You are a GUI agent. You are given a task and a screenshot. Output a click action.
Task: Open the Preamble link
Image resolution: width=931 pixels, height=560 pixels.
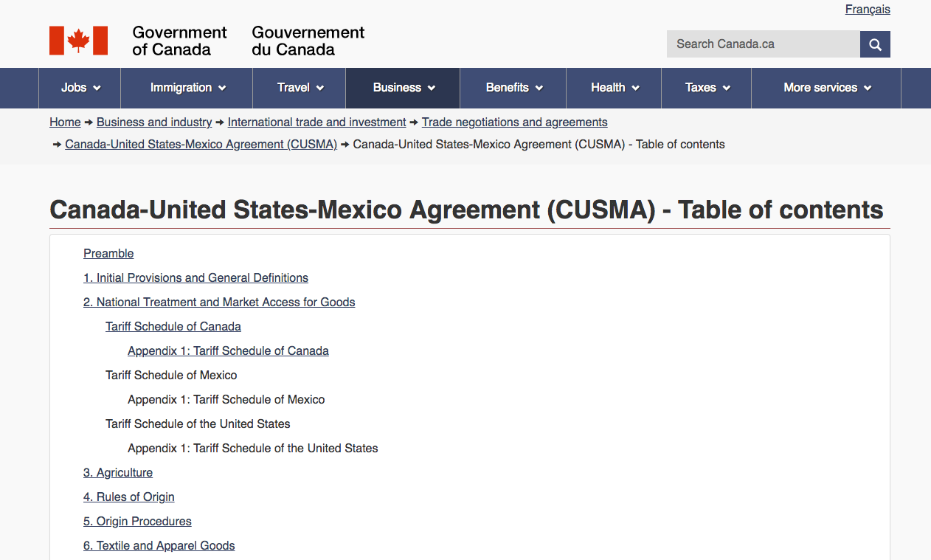(108, 253)
